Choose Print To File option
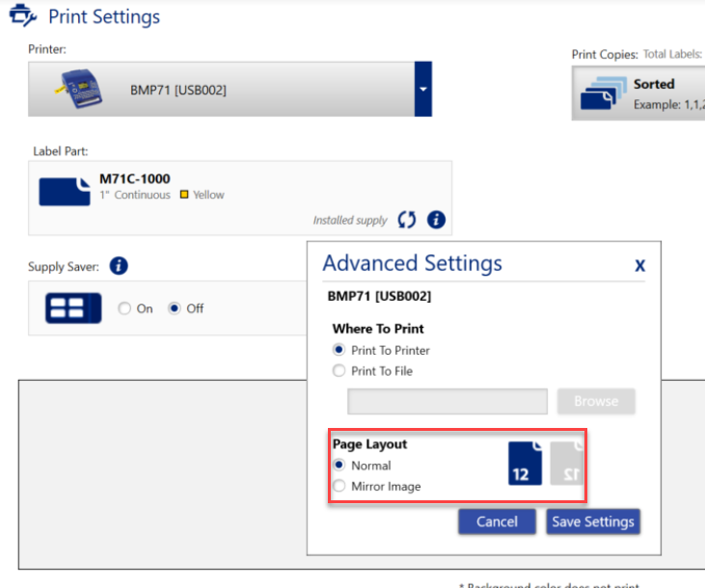 [x=339, y=371]
